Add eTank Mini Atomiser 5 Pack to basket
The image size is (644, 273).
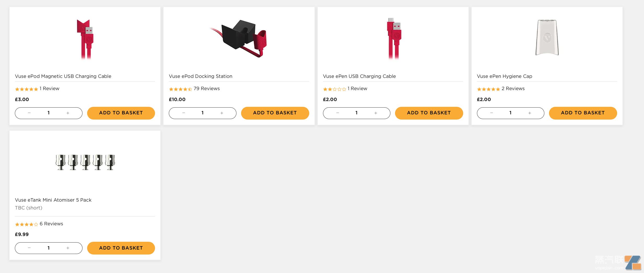point(121,248)
